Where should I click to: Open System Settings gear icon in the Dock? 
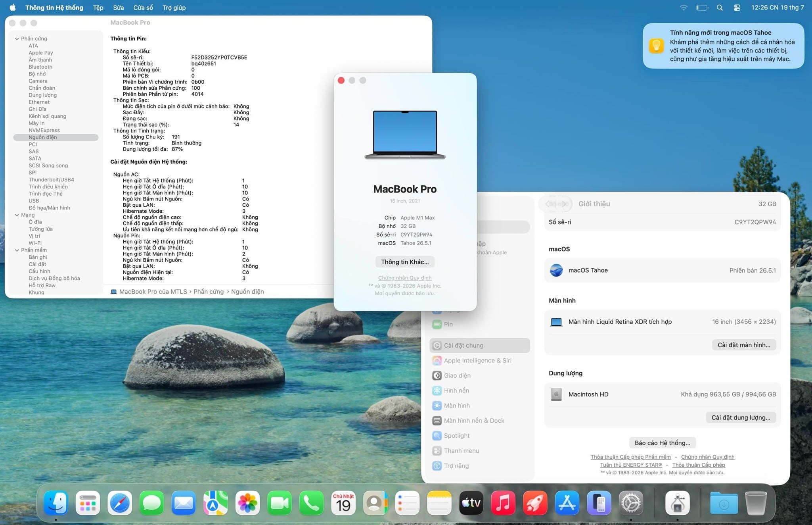point(631,503)
